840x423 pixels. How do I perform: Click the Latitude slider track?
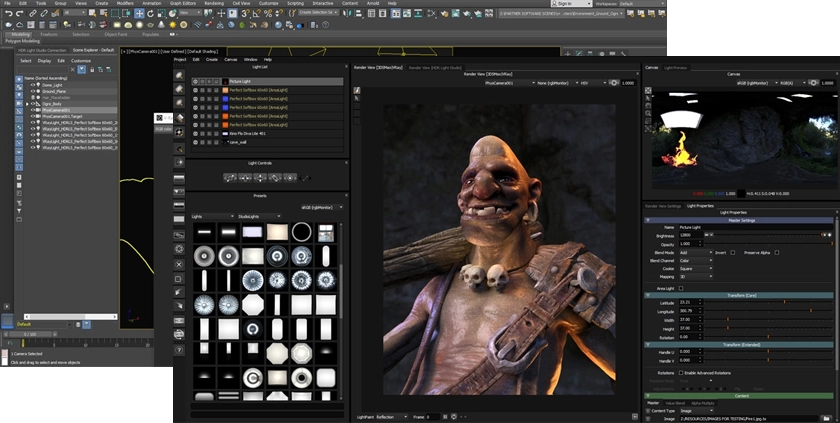pos(768,303)
